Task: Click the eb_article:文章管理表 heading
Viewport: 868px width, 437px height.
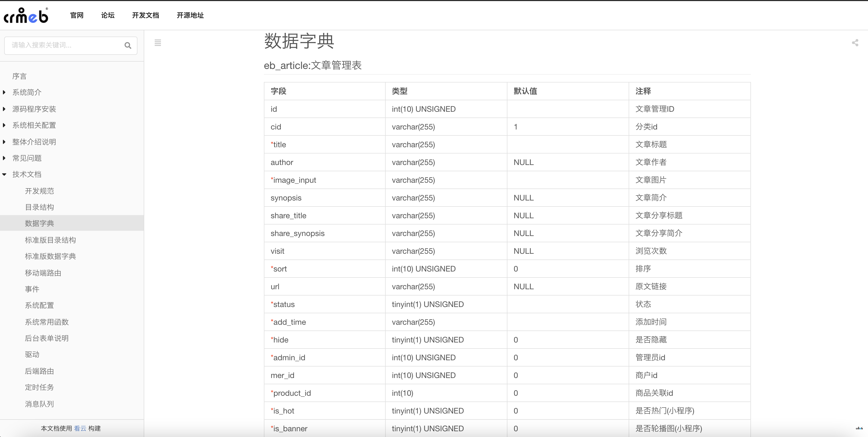Action: [313, 65]
